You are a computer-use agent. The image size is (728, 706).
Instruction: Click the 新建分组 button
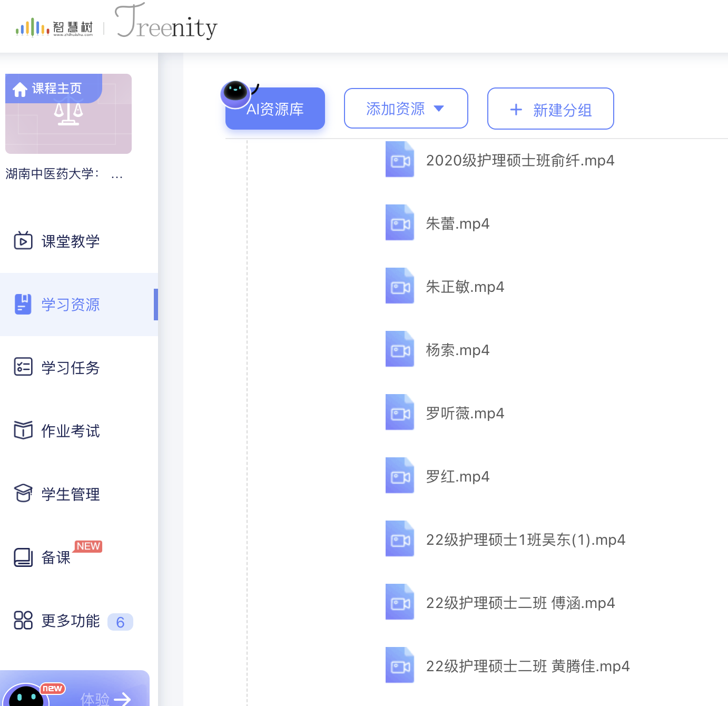click(x=550, y=109)
